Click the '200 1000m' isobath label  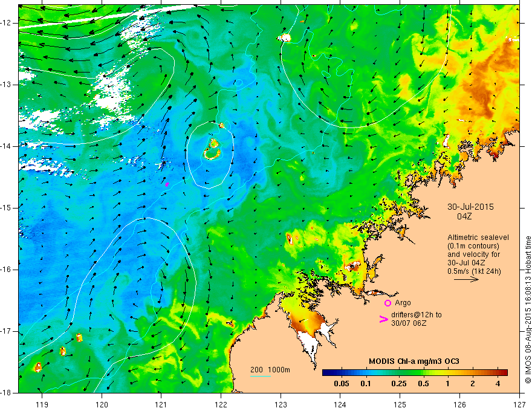(x=270, y=370)
